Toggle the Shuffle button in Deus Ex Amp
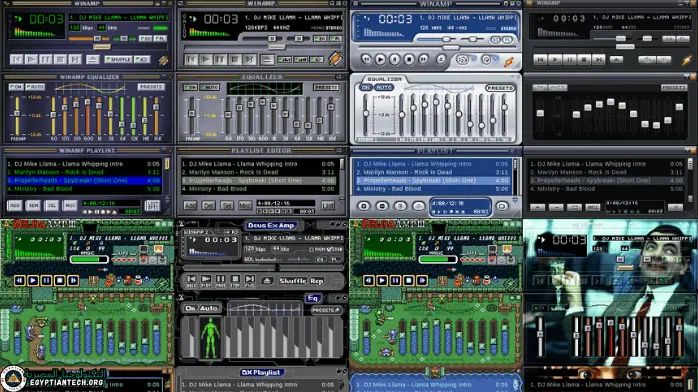Viewport: 698px width, 392px height. point(292,281)
